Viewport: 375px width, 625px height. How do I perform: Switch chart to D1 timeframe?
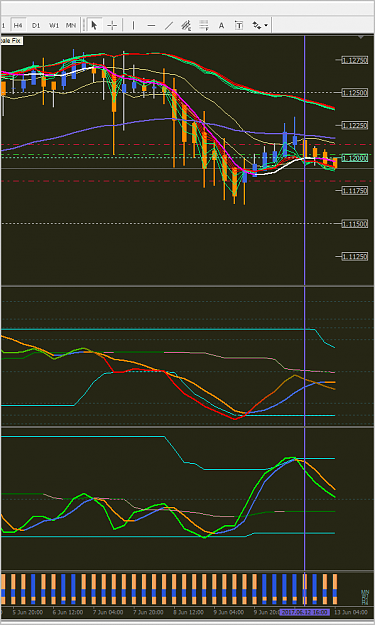[x=36, y=26]
